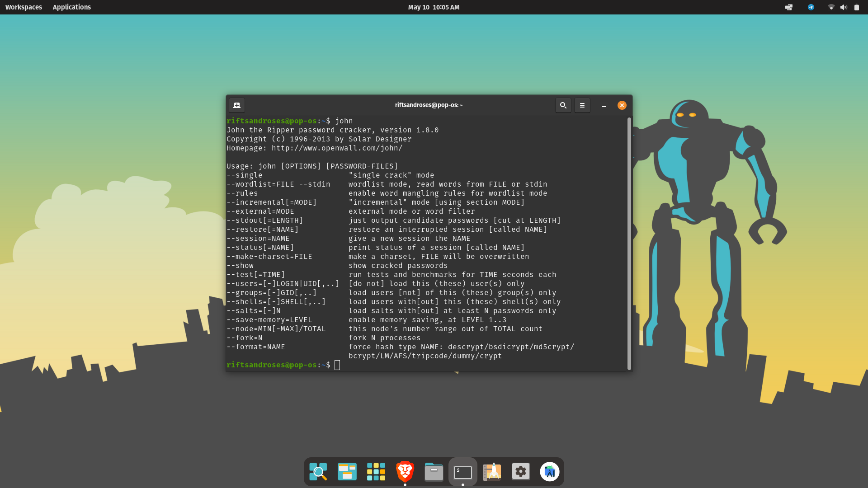868x488 pixels.
Task: Click the tiling windows tray icon
Action: pos(789,7)
